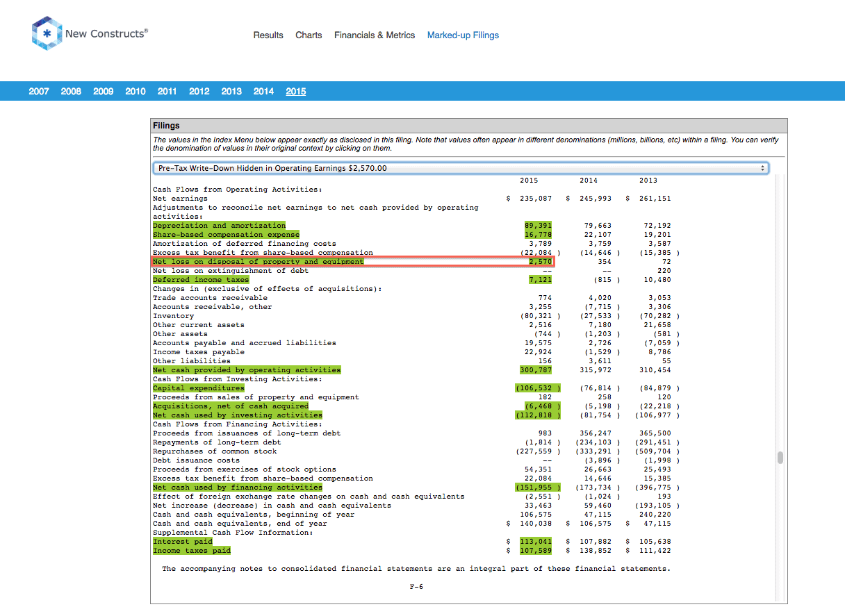Select the 2009 year tab
The height and width of the screenshot is (616, 845).
point(103,92)
